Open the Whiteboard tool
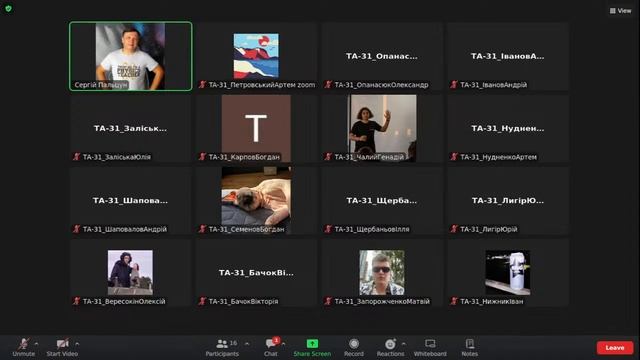640x360 pixels. point(430,347)
